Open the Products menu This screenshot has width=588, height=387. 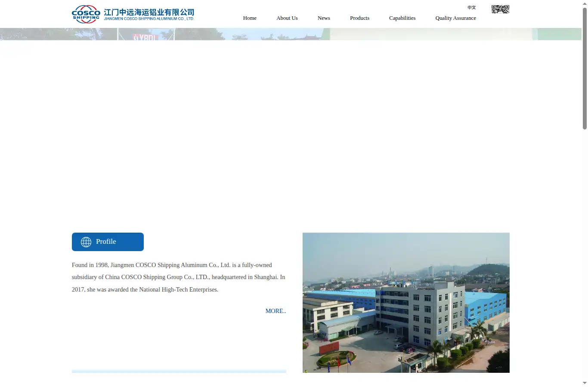point(359,18)
